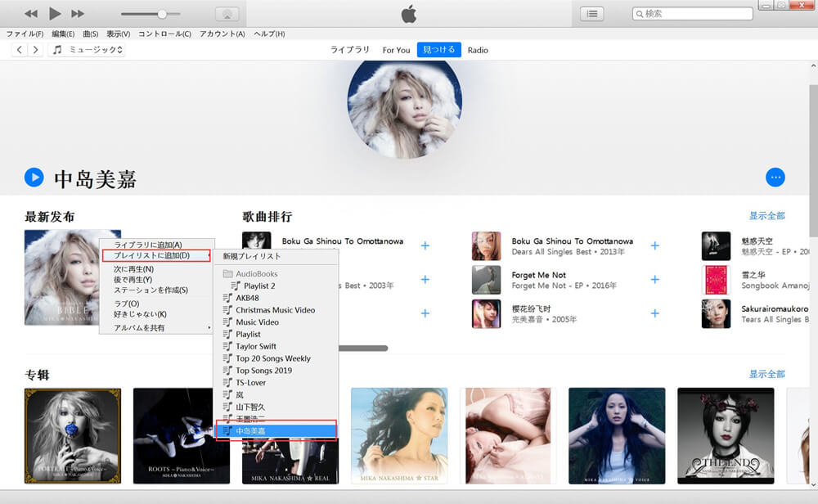Open 魅惑天空 song thumbnail

click(x=716, y=245)
